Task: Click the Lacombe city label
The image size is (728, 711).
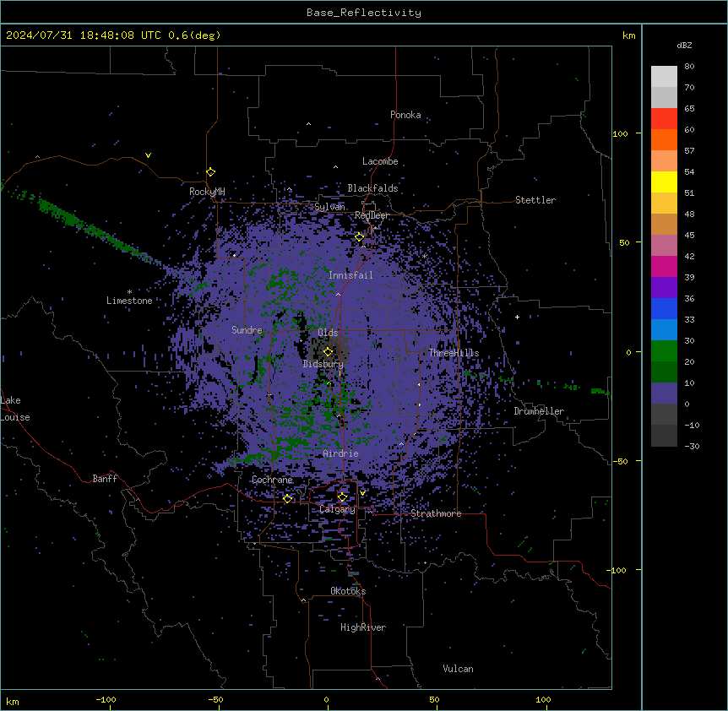Action: (x=380, y=161)
